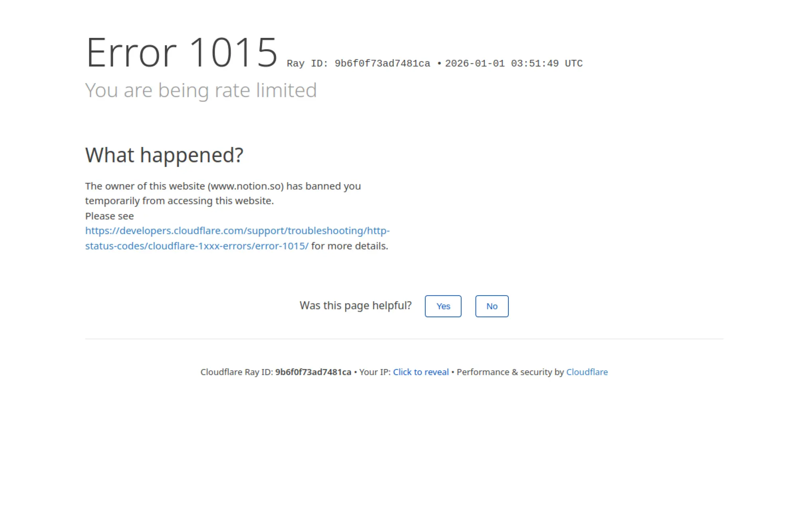Reveal your IP via Click to reveal
The image size is (798, 532).
pyautogui.click(x=421, y=372)
